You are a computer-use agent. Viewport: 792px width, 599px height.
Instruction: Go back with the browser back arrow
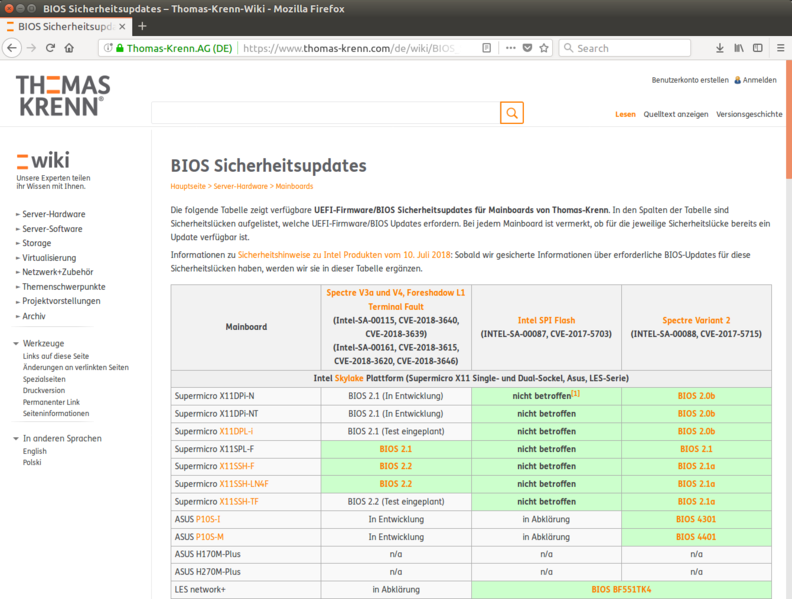[12, 48]
